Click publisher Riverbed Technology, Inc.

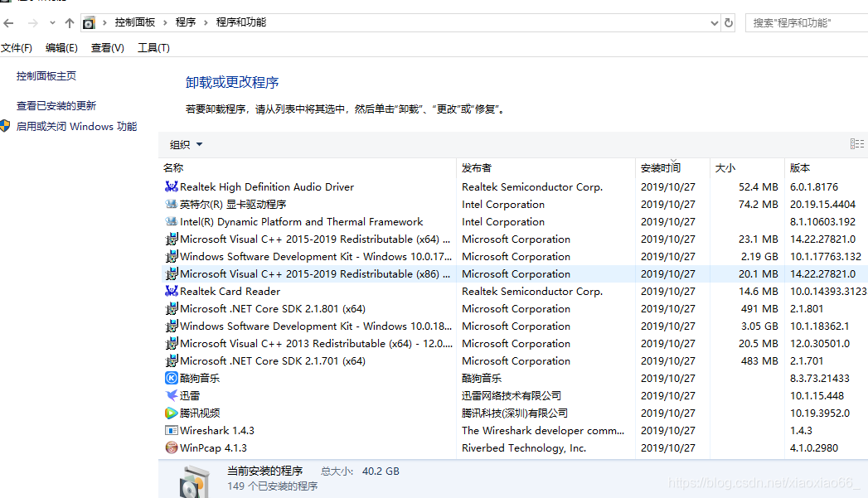[x=524, y=447]
